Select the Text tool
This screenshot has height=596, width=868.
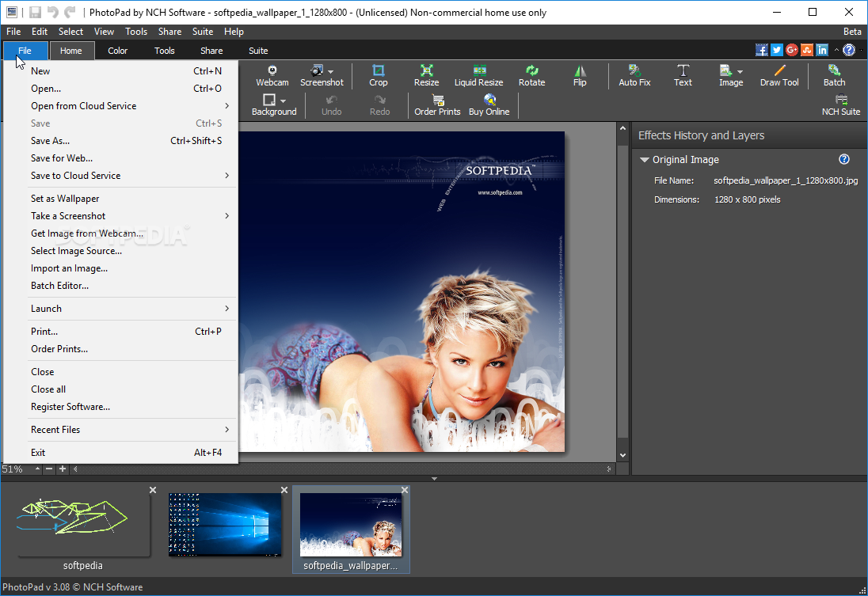[683, 76]
